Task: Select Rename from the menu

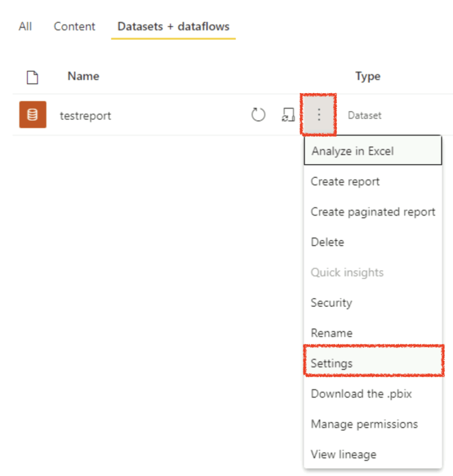Action: (331, 333)
